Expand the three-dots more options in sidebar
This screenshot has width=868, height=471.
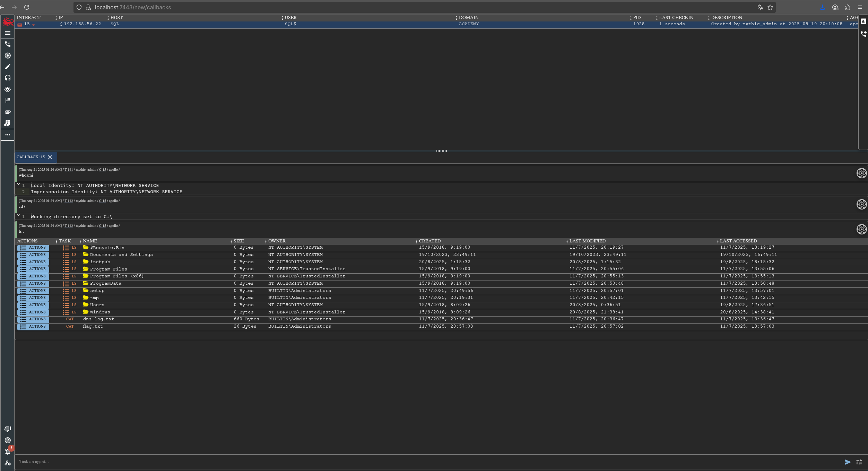tap(8, 135)
